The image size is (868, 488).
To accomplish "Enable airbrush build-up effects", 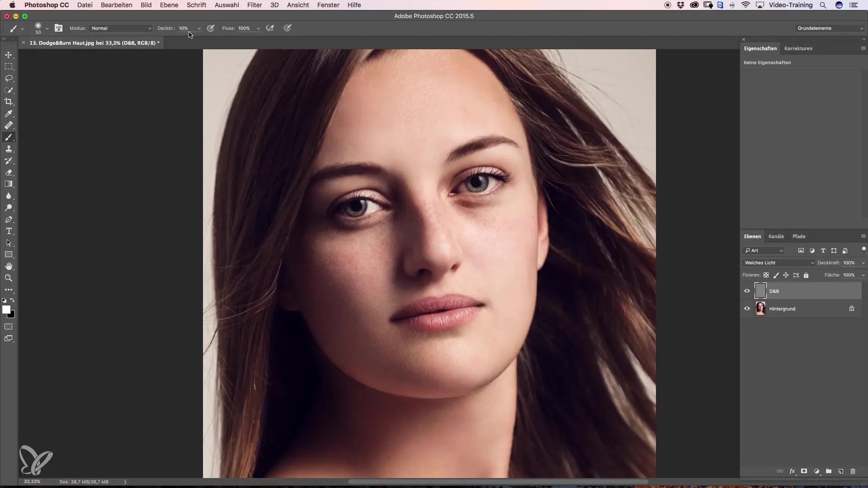I will click(270, 28).
